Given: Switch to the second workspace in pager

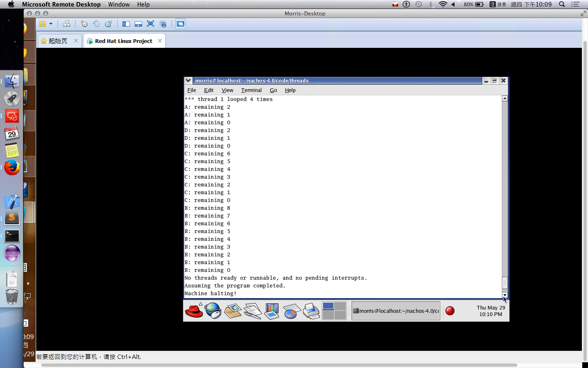Looking at the screenshot, I should (340, 306).
